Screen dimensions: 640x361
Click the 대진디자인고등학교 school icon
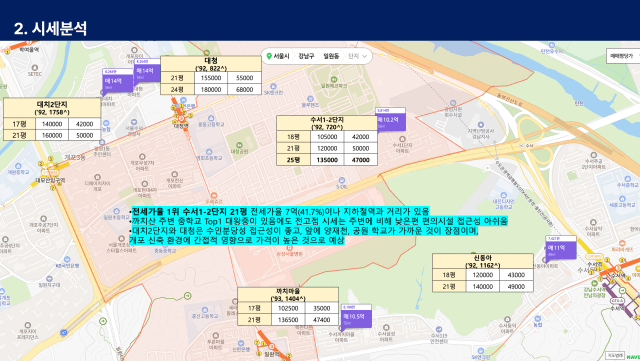point(503,195)
